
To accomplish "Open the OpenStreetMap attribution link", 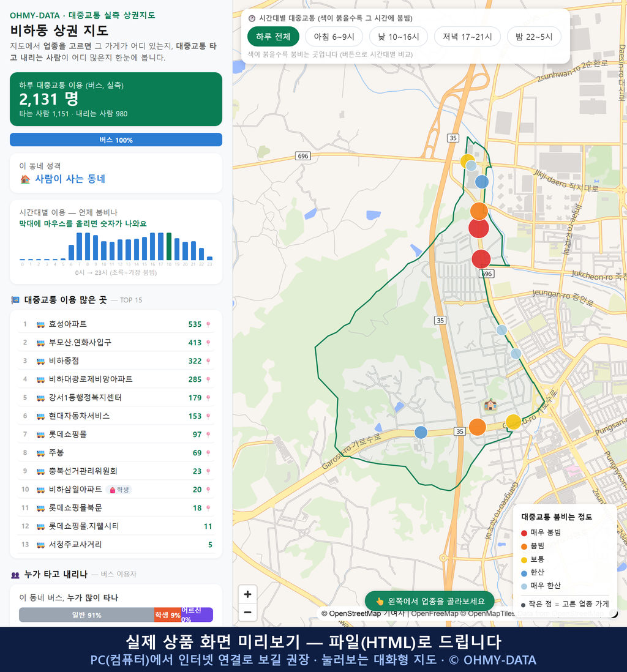I will [355, 613].
